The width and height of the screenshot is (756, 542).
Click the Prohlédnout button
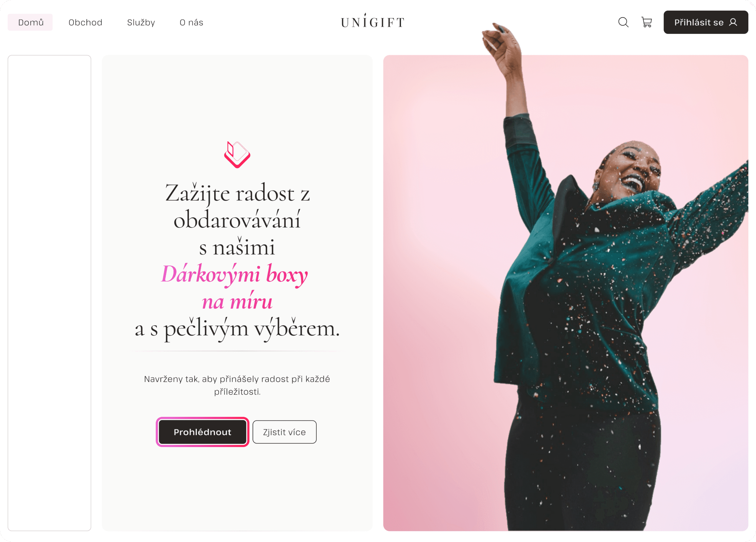[x=202, y=432]
